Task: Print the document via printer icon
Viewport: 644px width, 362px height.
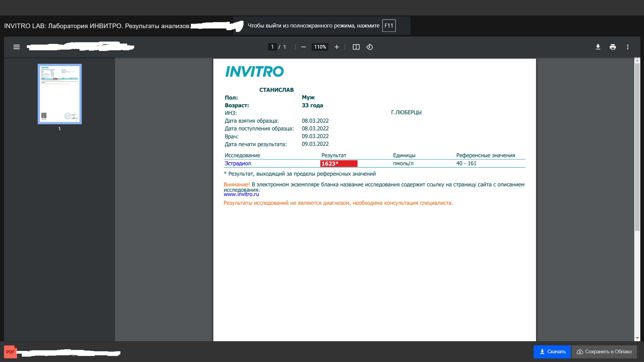Action: pos(612,47)
